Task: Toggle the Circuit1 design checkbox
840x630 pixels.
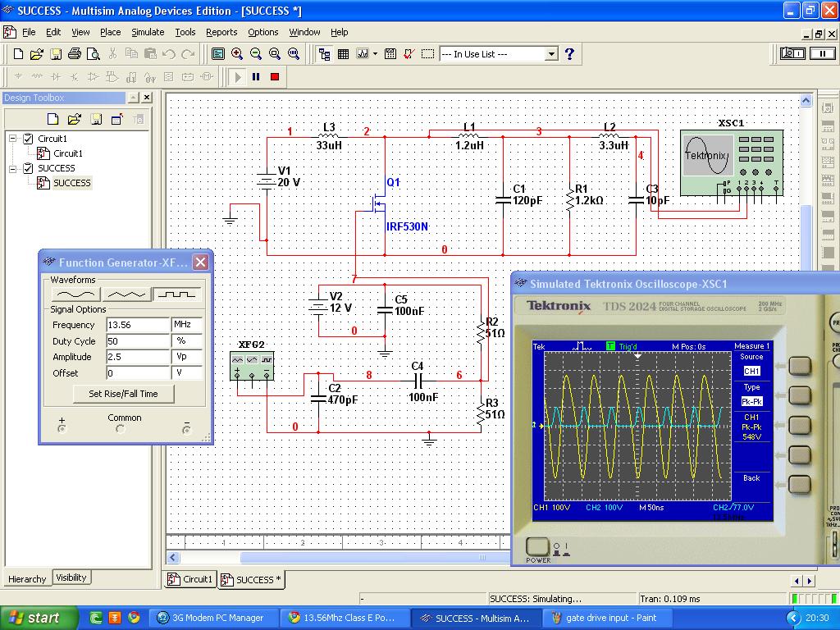Action: [x=28, y=139]
